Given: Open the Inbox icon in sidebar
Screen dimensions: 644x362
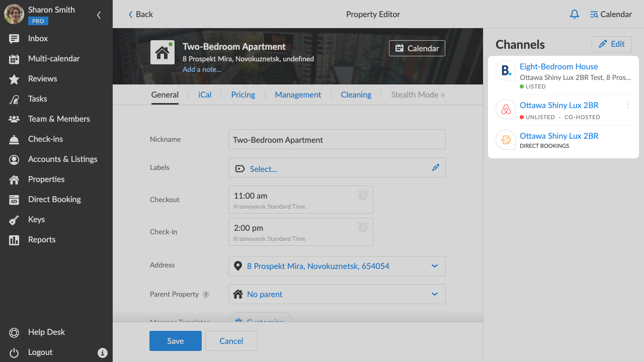Looking at the screenshot, I should tap(14, 39).
